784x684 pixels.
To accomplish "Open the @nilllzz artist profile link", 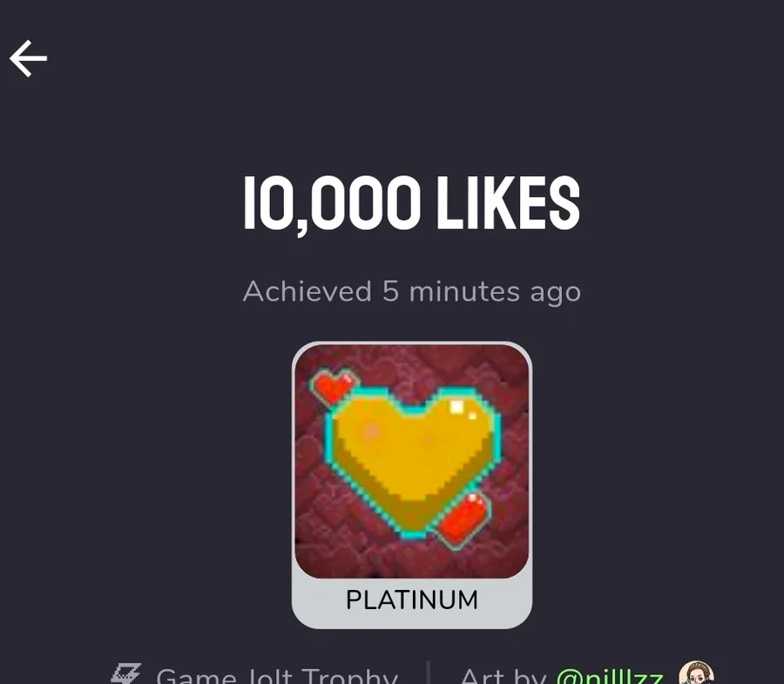I will click(610, 676).
